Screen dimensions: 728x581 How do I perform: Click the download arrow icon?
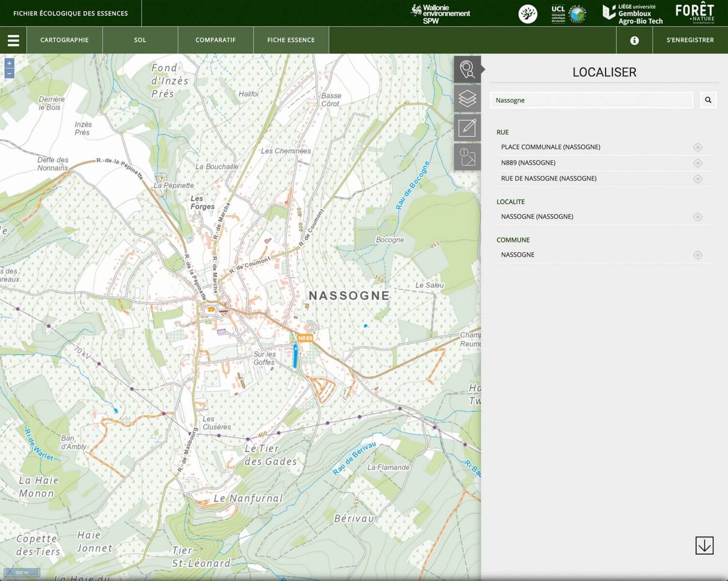(704, 545)
